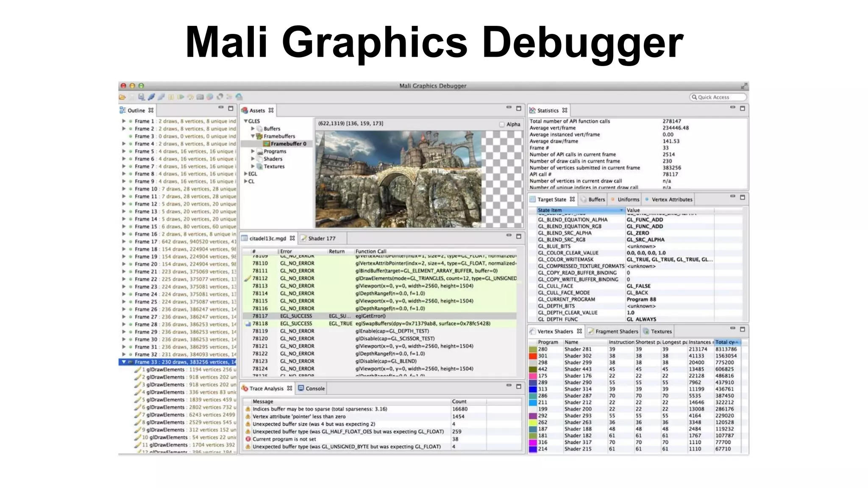Click the camera frame capture icon

coord(200,97)
